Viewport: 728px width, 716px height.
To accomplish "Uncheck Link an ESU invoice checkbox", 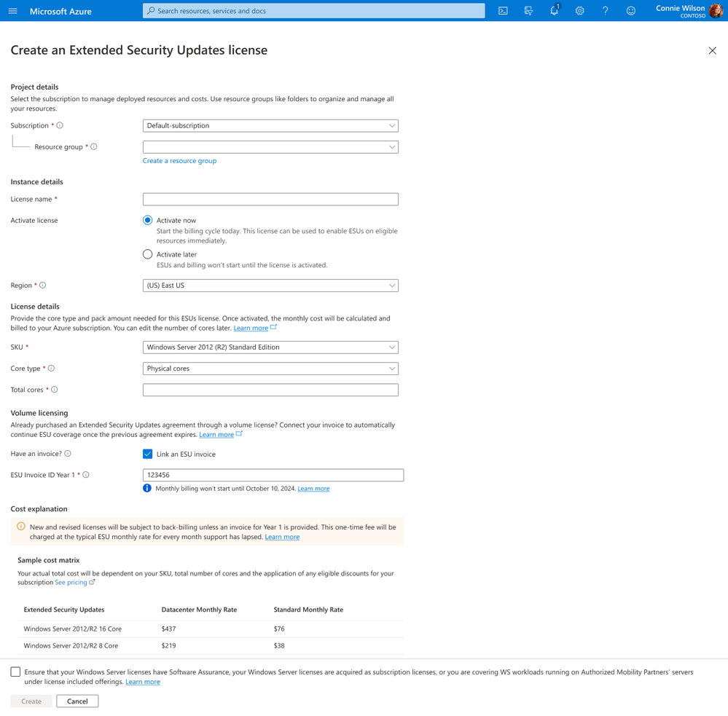I will point(148,454).
